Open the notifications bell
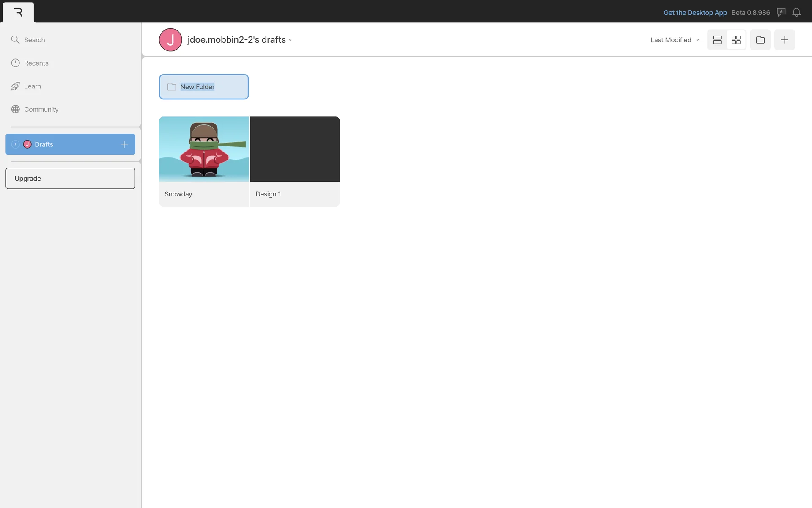Viewport: 812px width, 508px height. pyautogui.click(x=796, y=12)
